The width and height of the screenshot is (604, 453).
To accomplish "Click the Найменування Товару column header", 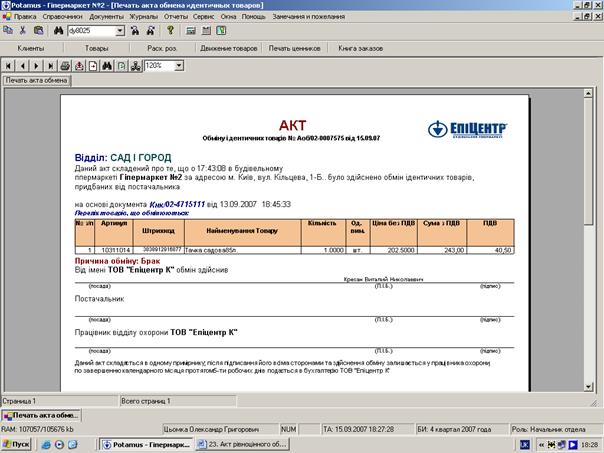I will click(242, 231).
